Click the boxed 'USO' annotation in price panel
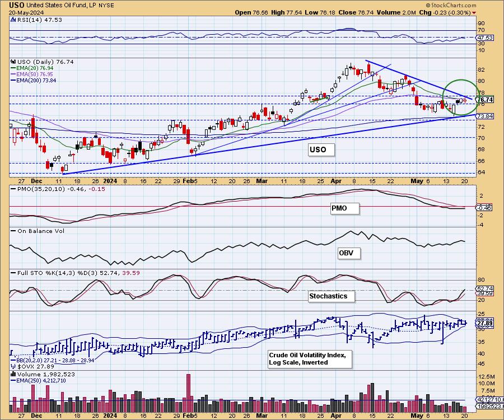The image size is (504, 420). tap(321, 150)
